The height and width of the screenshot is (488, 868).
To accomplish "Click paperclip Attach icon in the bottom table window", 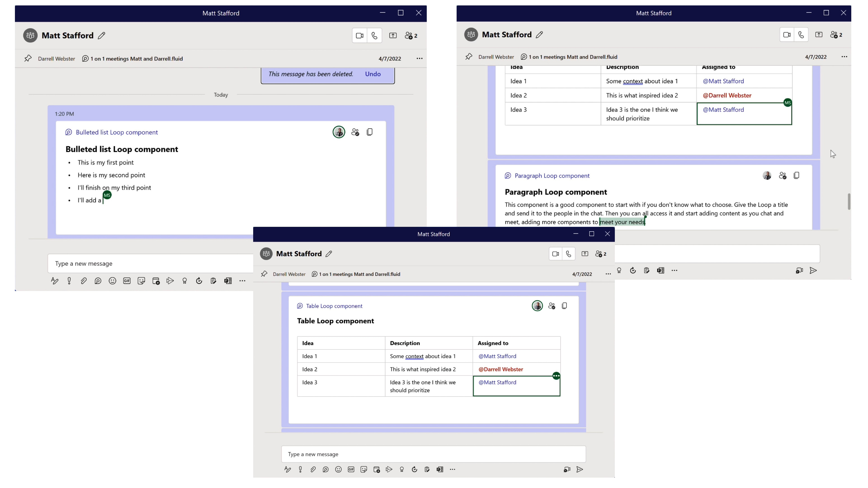I will (313, 469).
